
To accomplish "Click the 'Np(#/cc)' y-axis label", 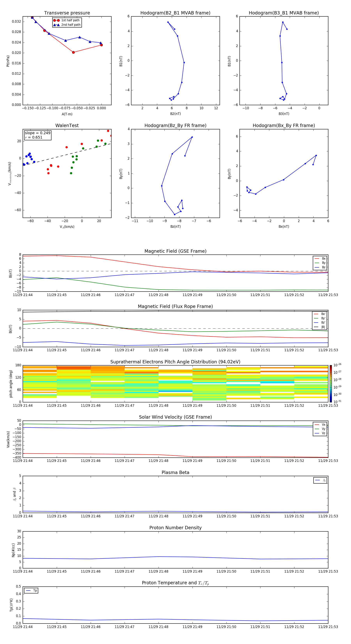I will [x=13, y=550].
